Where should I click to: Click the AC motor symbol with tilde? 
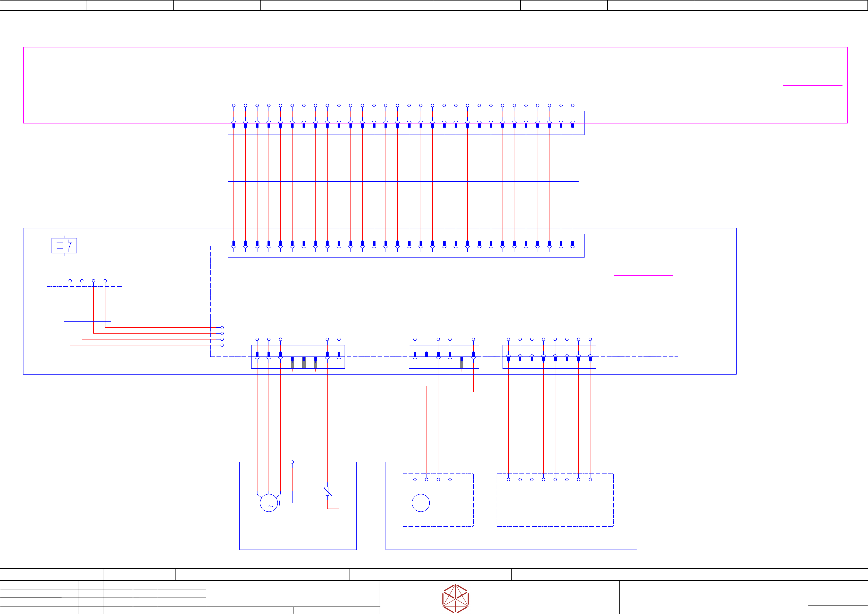269,503
